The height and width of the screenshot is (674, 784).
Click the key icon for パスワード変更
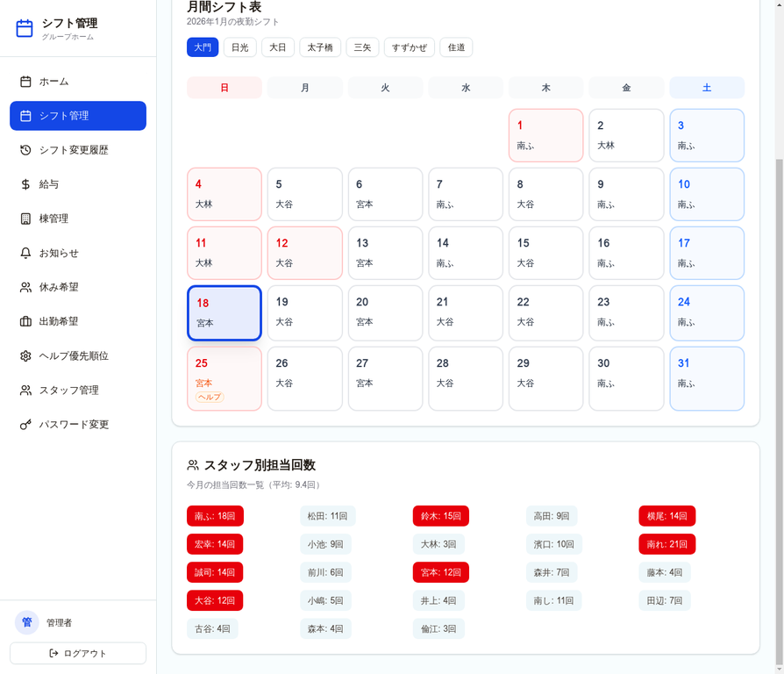(25, 425)
